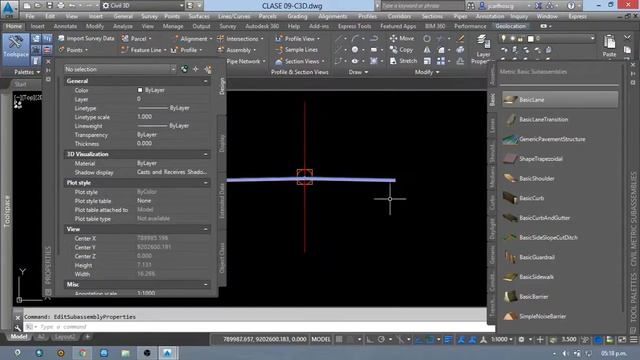Expand the Modify panel flyout
Image resolution: width=640 pixels, height=360 pixels.
tap(427, 72)
